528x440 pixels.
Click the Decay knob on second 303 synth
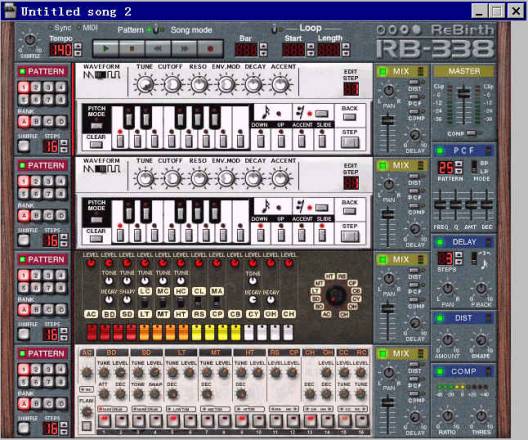253,178
